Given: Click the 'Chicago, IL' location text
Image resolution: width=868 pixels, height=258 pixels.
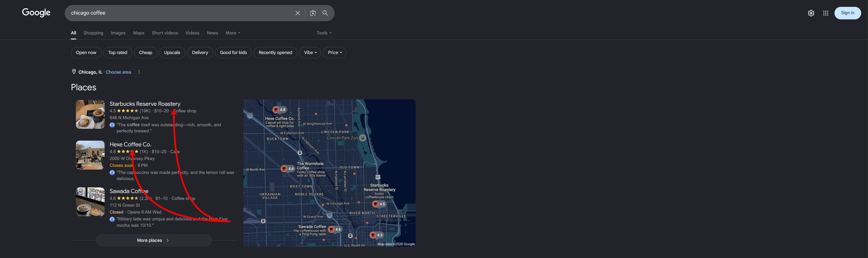Looking at the screenshot, I should [x=90, y=72].
